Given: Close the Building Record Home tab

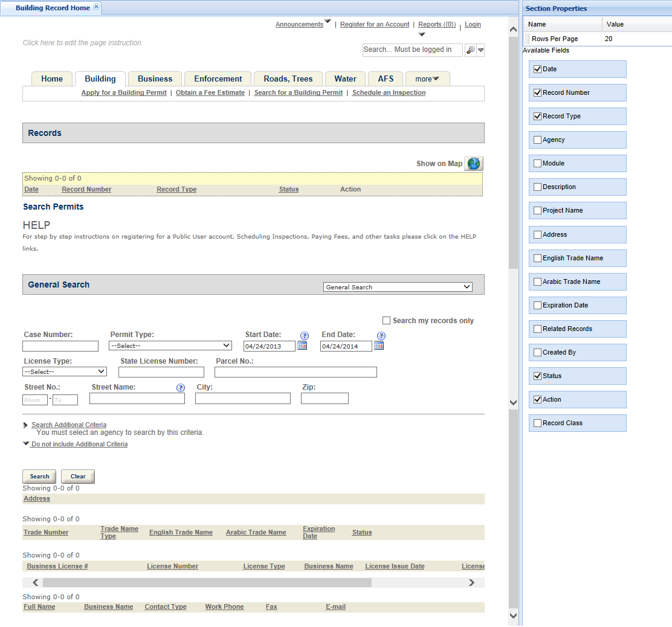Looking at the screenshot, I should (x=97, y=7).
